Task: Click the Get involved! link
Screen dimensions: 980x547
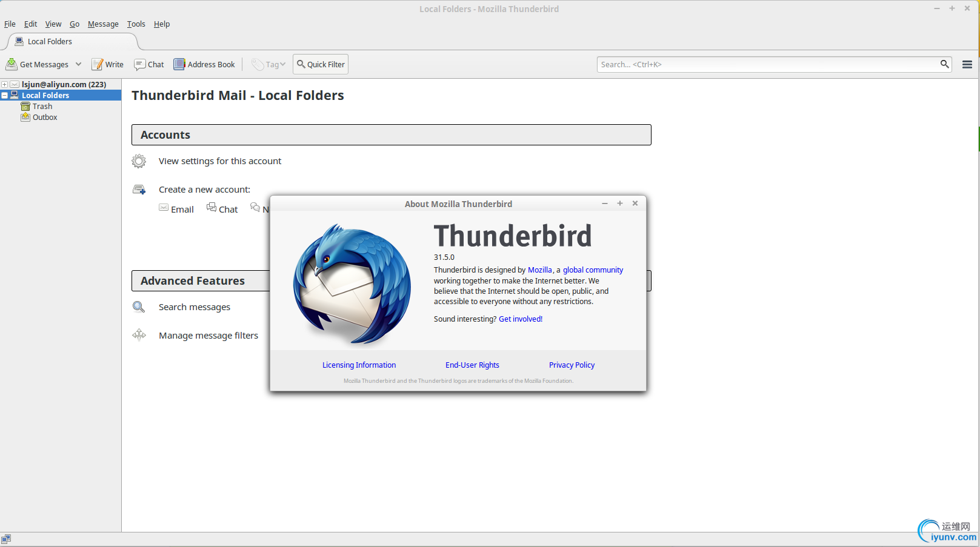Action: (x=521, y=319)
